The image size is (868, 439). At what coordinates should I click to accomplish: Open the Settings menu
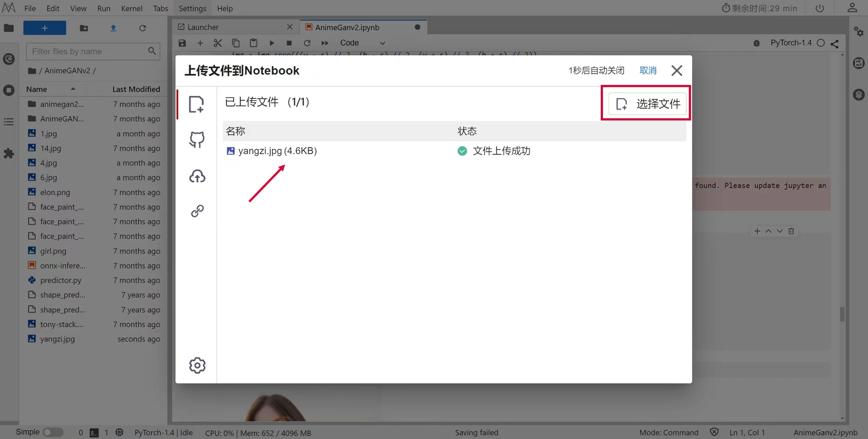[x=193, y=8]
